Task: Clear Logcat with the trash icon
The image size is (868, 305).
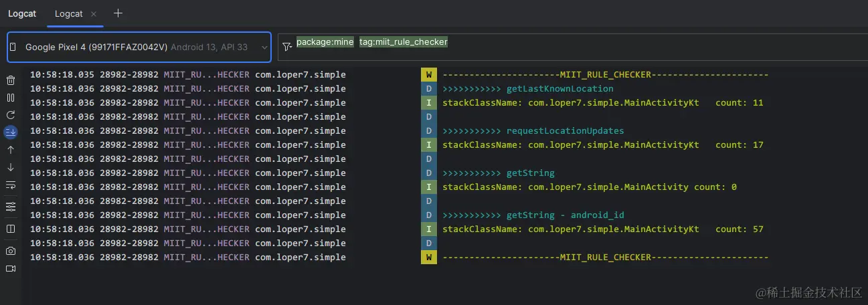Action: (11, 80)
